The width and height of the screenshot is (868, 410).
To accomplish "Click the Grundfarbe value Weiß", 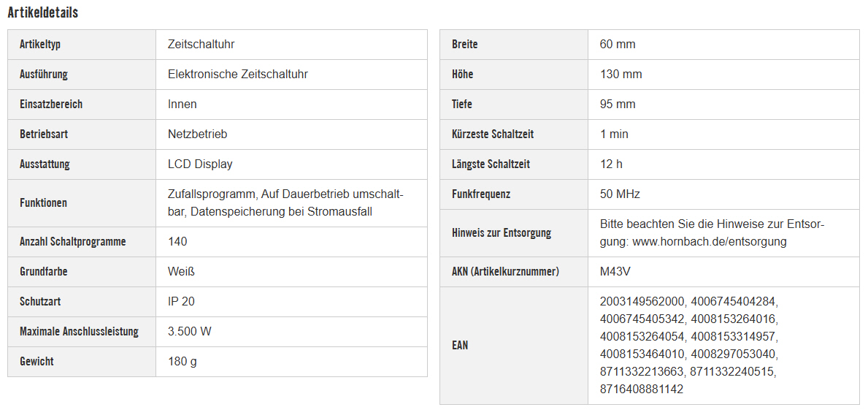I will pos(181,272).
